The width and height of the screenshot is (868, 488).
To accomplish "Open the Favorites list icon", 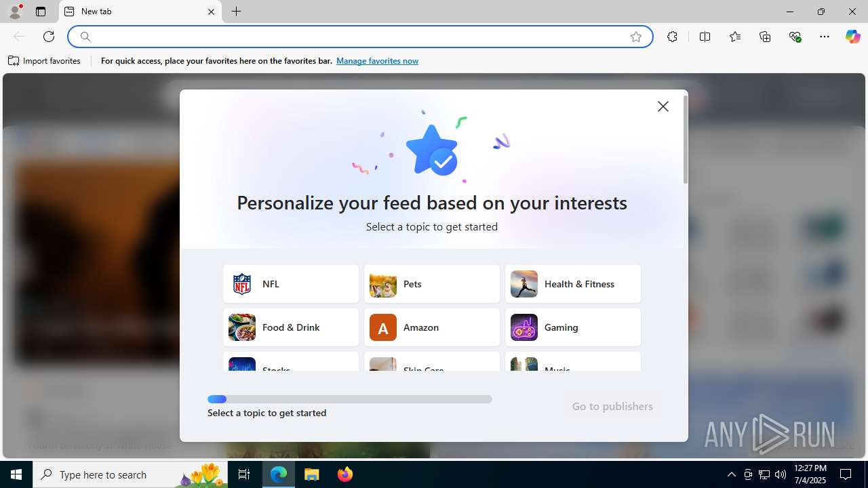I will coord(735,37).
